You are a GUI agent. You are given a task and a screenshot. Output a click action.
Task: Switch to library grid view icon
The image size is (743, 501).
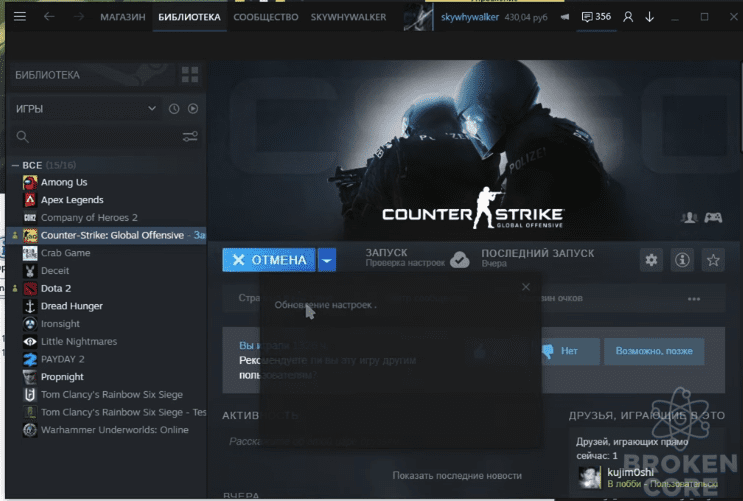[190, 74]
